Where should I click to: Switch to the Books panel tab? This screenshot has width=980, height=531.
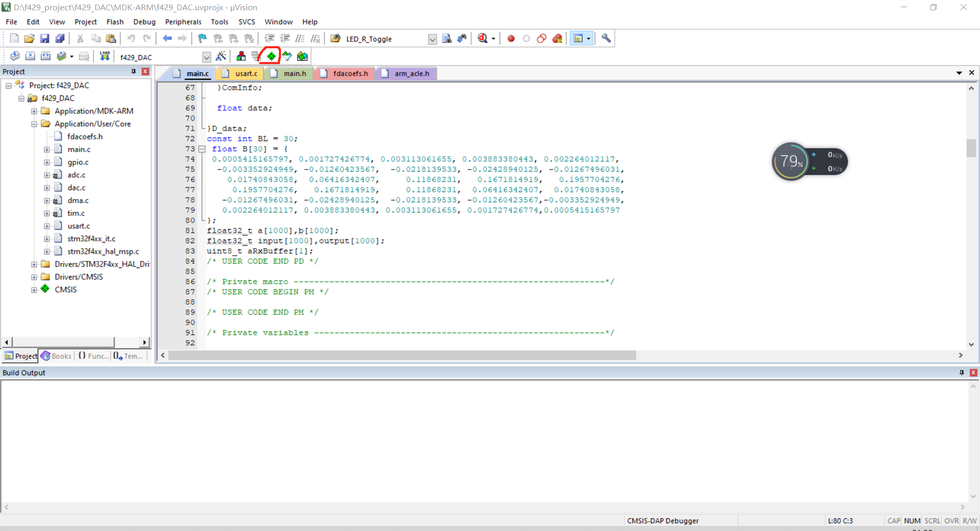56,356
